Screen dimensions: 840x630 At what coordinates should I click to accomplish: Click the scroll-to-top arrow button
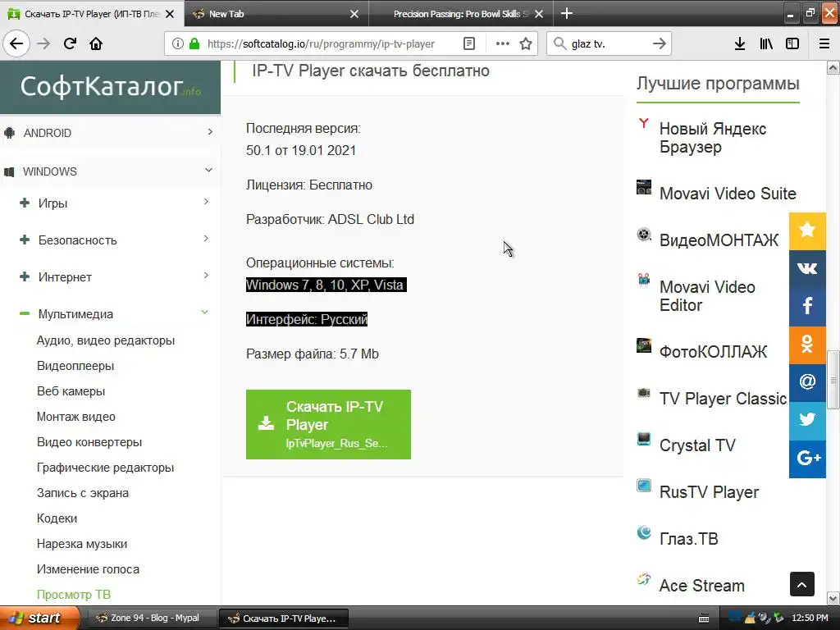(x=802, y=584)
